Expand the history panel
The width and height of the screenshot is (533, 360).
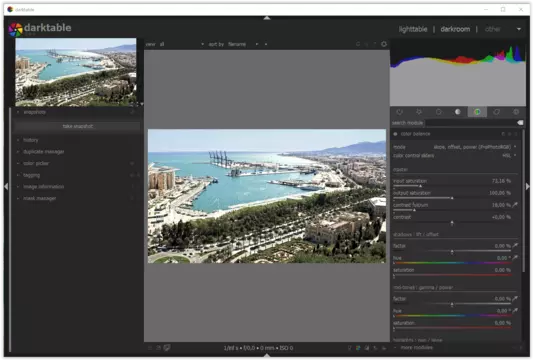[x=31, y=140]
